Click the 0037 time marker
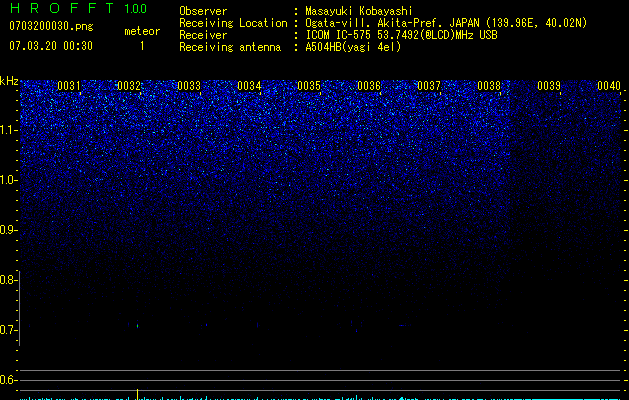 [429, 86]
